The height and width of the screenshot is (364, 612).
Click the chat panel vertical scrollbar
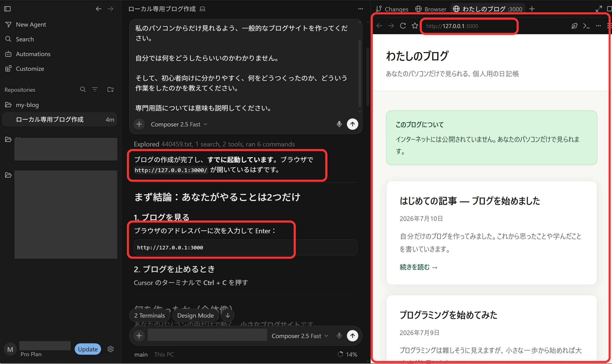(x=368, y=76)
